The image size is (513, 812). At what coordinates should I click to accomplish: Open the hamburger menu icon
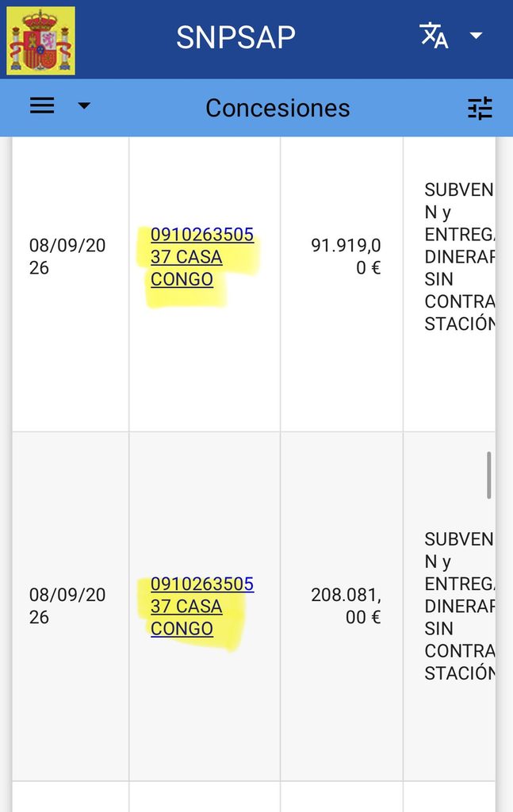[x=42, y=105]
